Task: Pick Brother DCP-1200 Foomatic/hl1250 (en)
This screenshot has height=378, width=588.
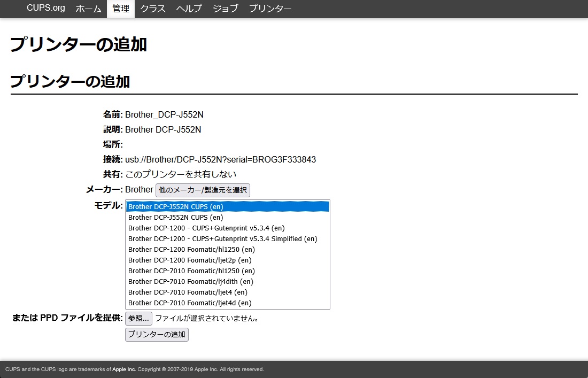Action: pos(228,249)
